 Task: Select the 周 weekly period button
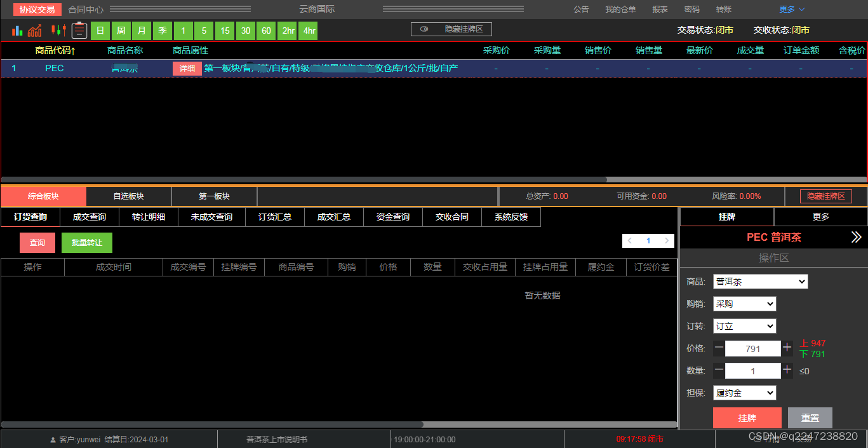121,31
